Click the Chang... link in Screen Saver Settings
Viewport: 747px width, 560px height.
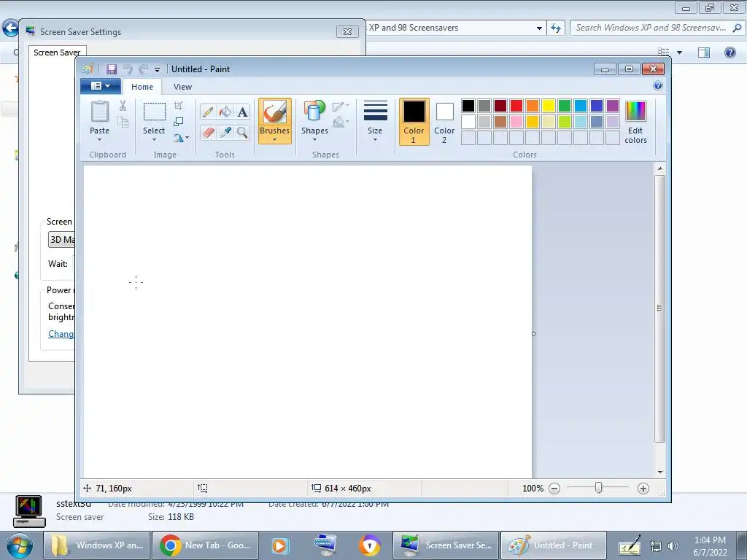pyautogui.click(x=61, y=334)
